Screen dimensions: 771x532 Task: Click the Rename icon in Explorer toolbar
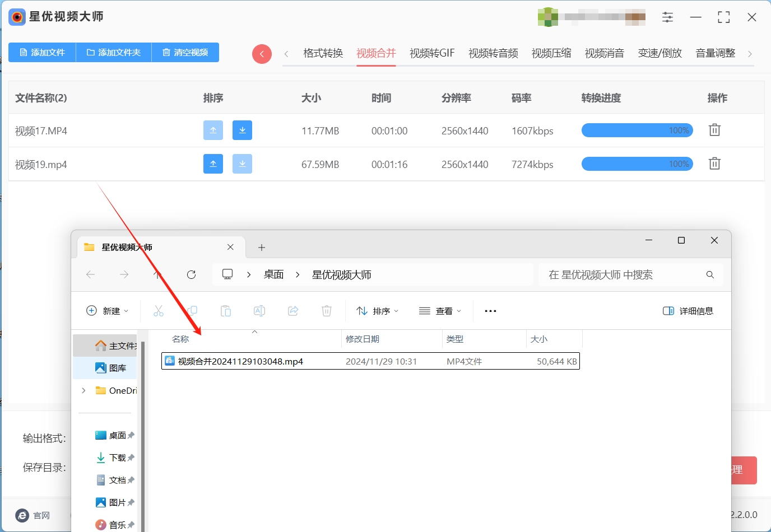pos(259,311)
